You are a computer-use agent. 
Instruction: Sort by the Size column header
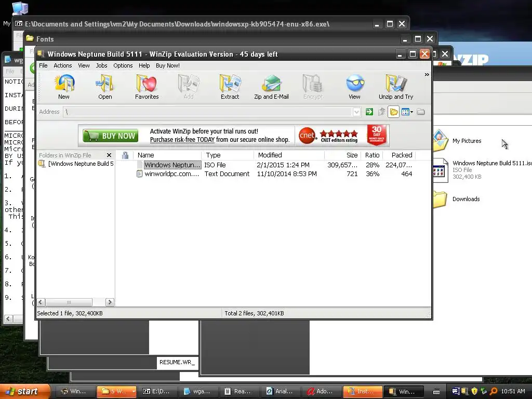pyautogui.click(x=343, y=155)
